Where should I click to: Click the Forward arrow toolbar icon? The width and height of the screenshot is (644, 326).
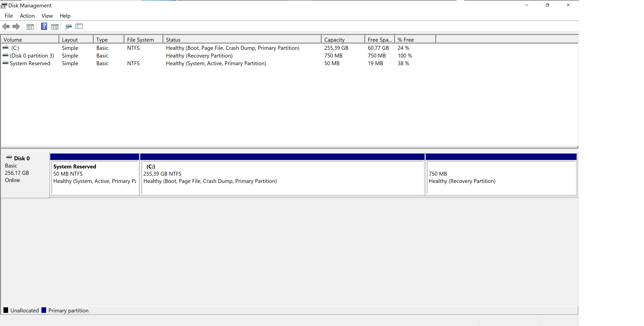[x=16, y=26]
